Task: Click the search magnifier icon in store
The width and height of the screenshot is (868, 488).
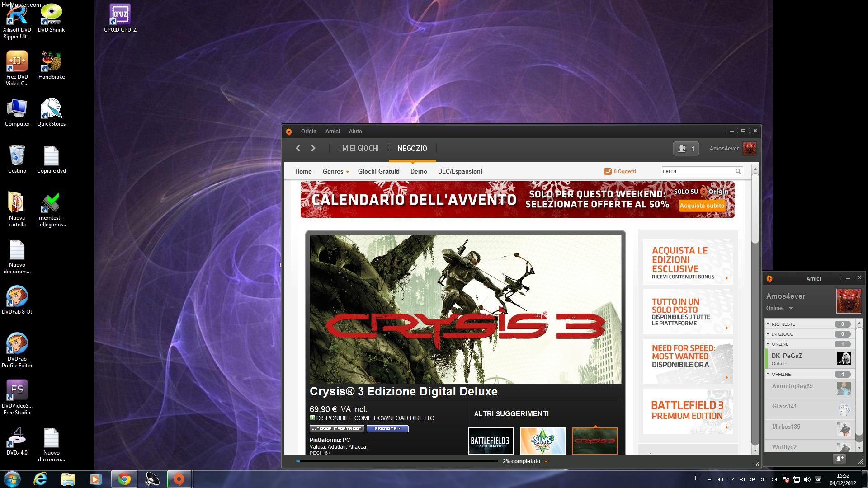Action: tap(738, 171)
